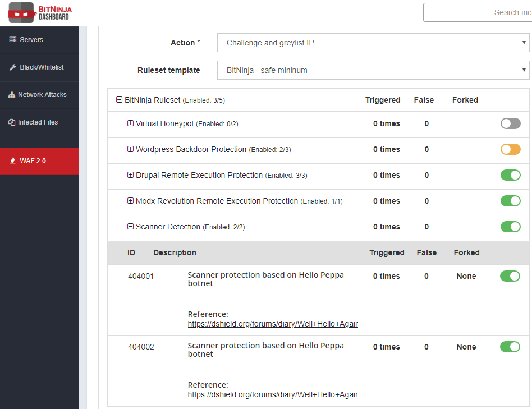
Task: Open the Ruleset template dropdown
Action: 373,70
